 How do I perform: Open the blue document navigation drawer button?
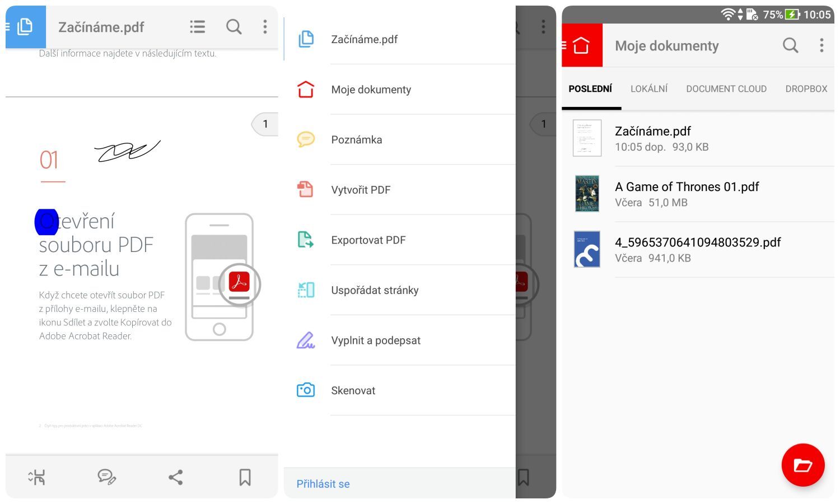pyautogui.click(x=25, y=27)
